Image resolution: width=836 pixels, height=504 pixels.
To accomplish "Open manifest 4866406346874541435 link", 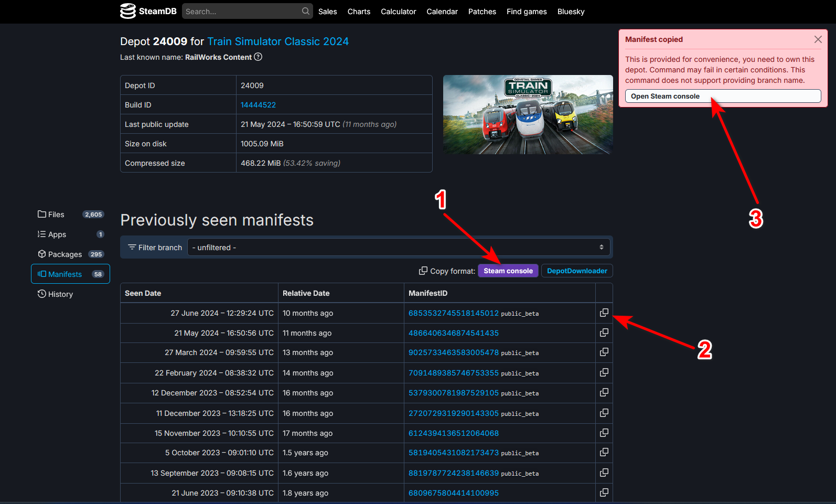I will (x=454, y=333).
